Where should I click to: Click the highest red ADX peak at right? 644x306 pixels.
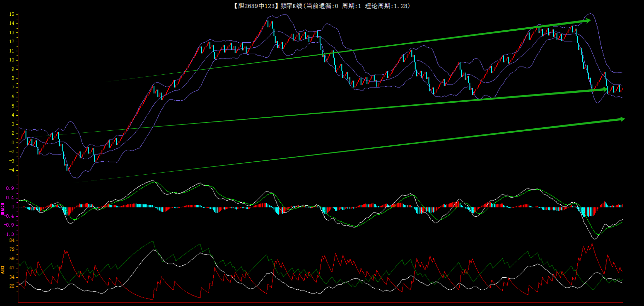(x=592, y=244)
